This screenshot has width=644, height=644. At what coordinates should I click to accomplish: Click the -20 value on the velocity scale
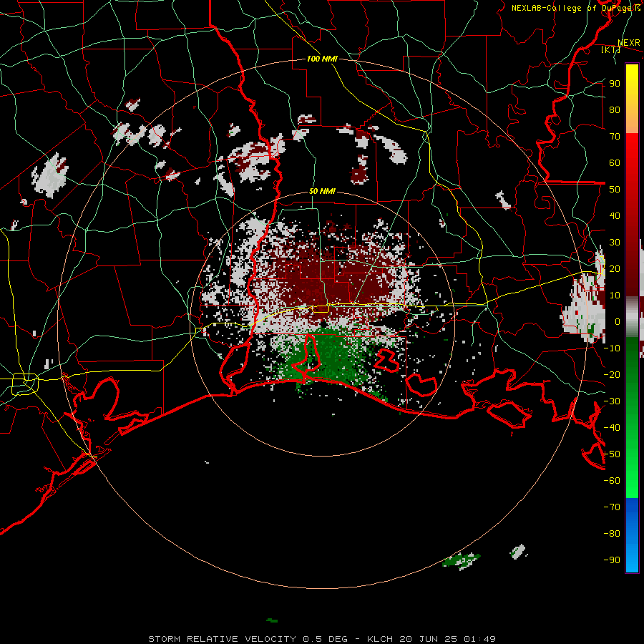(612, 374)
